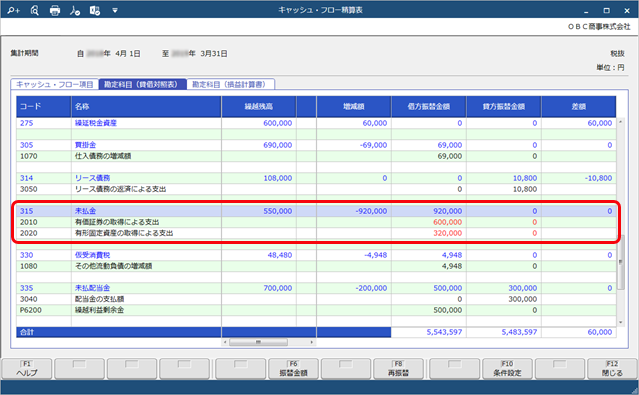
Task: Minimize the キャッシュ・フロー精算表 window
Action: click(x=586, y=11)
